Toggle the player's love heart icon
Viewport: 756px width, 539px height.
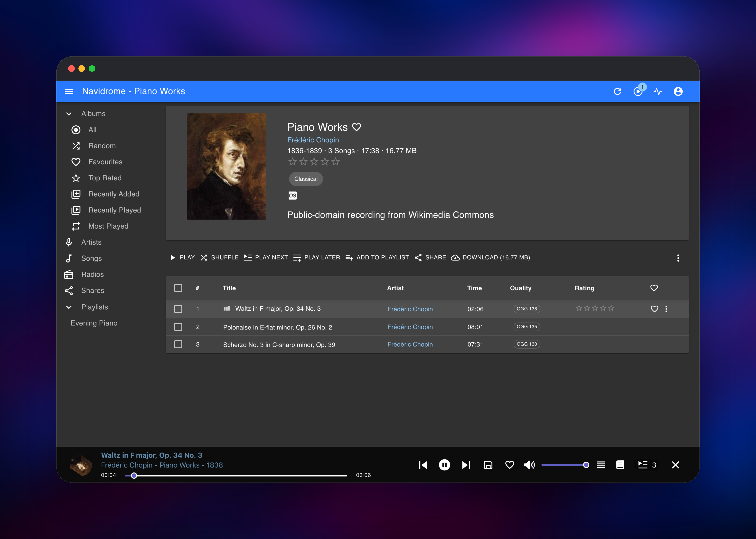click(510, 465)
